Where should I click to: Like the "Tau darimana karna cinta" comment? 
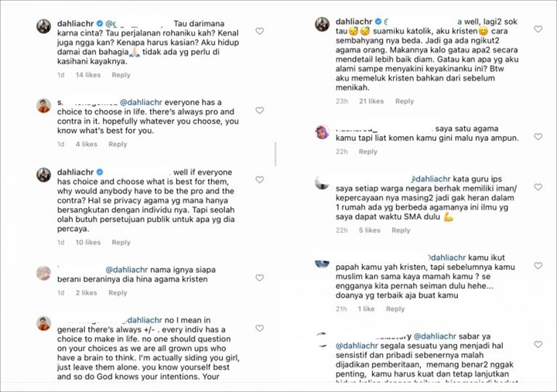(259, 31)
